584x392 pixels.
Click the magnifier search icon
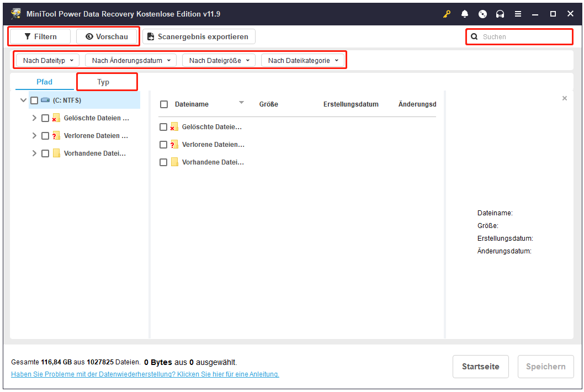(474, 36)
